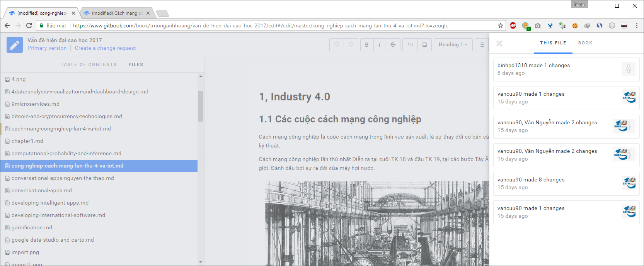
Task: Apply strikethrough formatting
Action: 393,45
